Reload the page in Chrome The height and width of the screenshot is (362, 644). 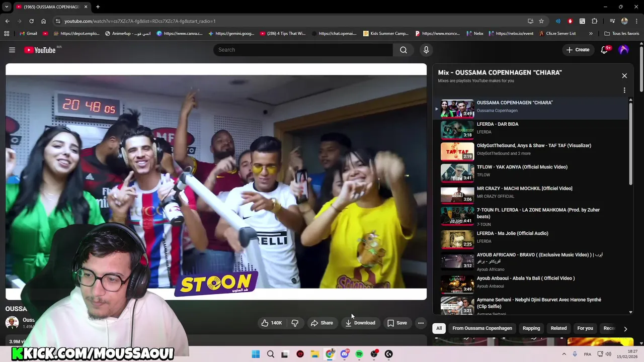tap(31, 21)
